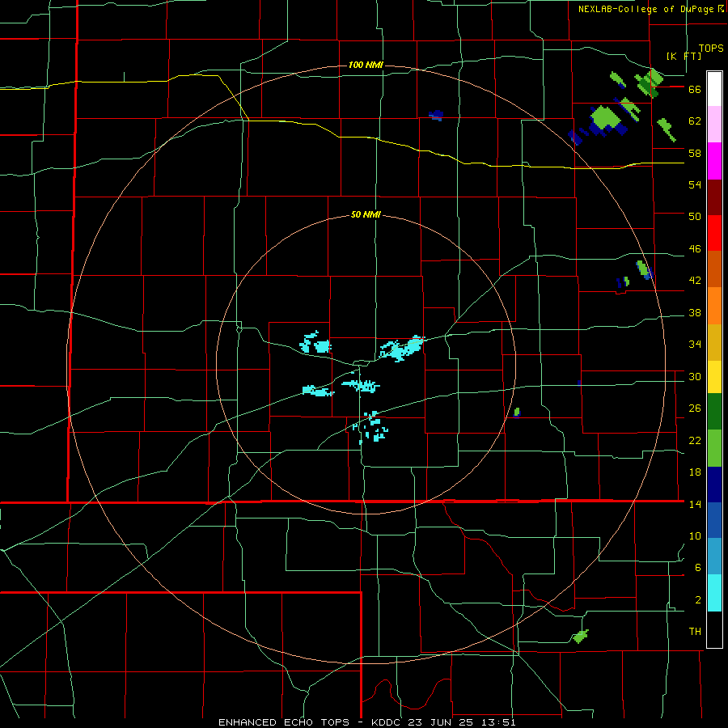
Task: Click the legend value '34'
Action: point(695,345)
